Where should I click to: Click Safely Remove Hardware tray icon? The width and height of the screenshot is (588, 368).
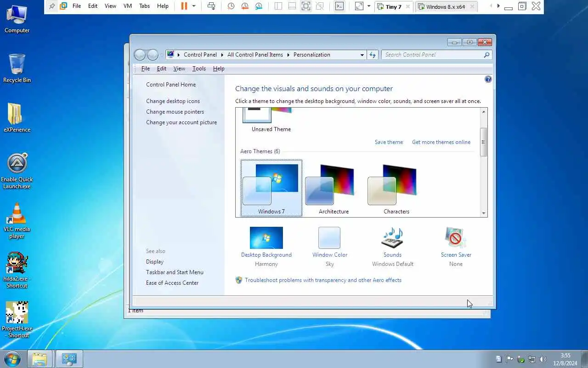[520, 359]
